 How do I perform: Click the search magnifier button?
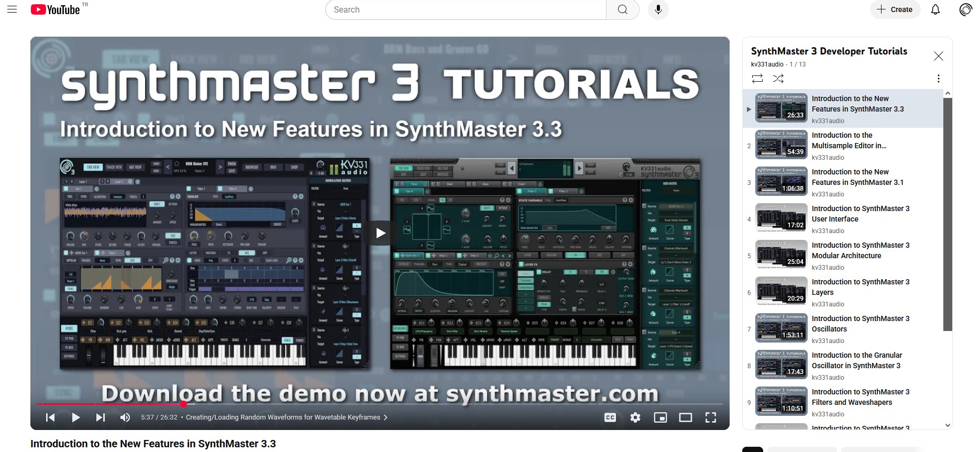622,9
